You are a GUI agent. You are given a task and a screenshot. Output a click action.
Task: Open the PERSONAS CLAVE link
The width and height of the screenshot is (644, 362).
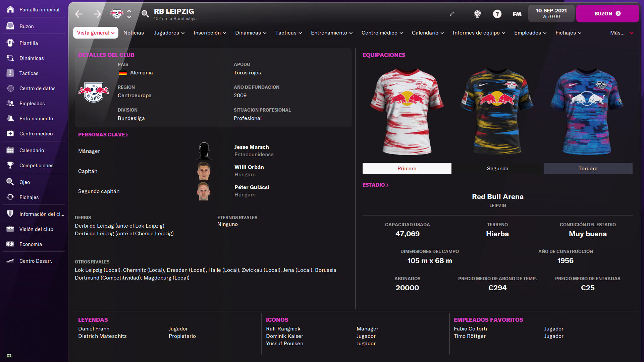click(103, 134)
